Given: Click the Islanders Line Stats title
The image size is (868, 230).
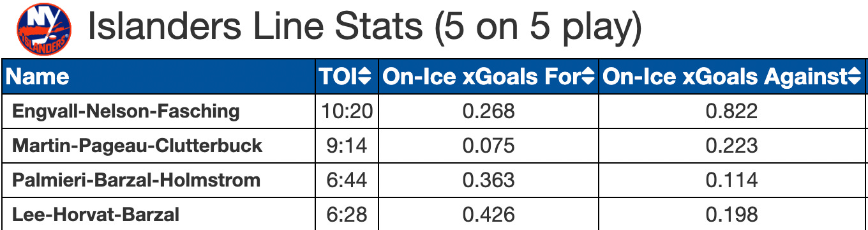Looking at the screenshot, I should (363, 29).
